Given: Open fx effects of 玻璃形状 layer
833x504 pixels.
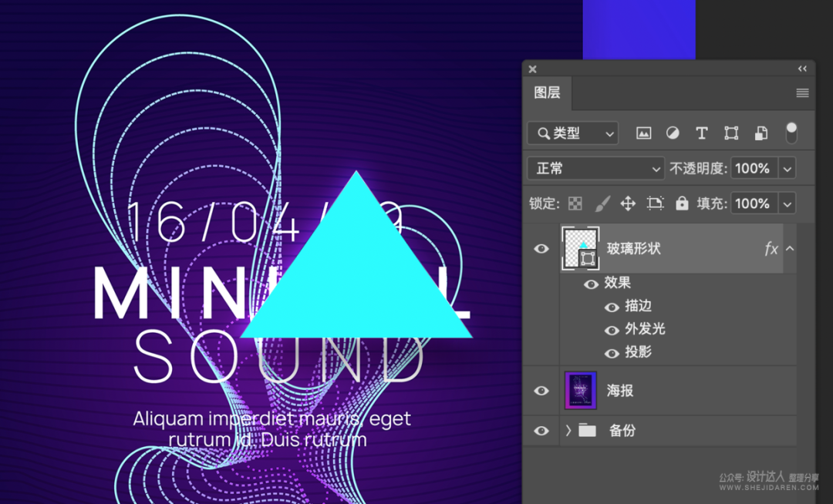Looking at the screenshot, I should [771, 248].
